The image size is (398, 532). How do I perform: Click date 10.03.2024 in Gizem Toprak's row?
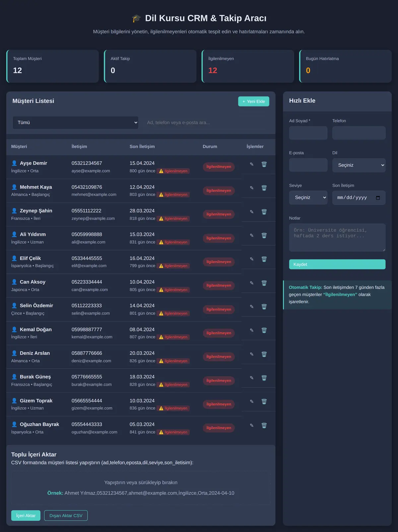coord(142,401)
